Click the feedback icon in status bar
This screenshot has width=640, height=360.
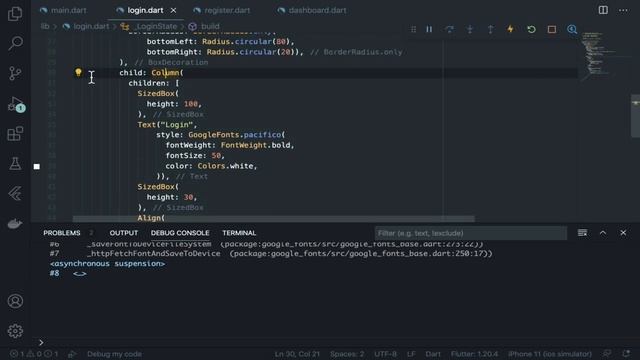pyautogui.click(x=607, y=354)
